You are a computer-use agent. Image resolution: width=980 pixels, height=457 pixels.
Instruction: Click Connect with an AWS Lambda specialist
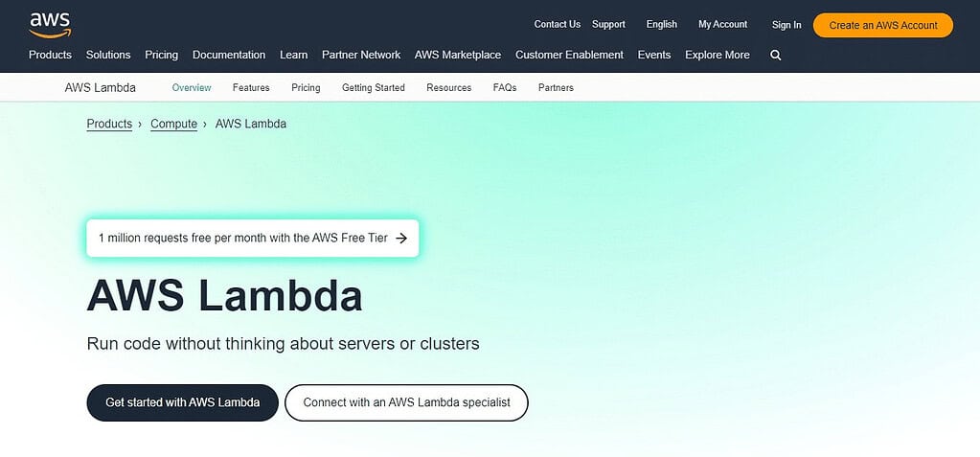[406, 402]
